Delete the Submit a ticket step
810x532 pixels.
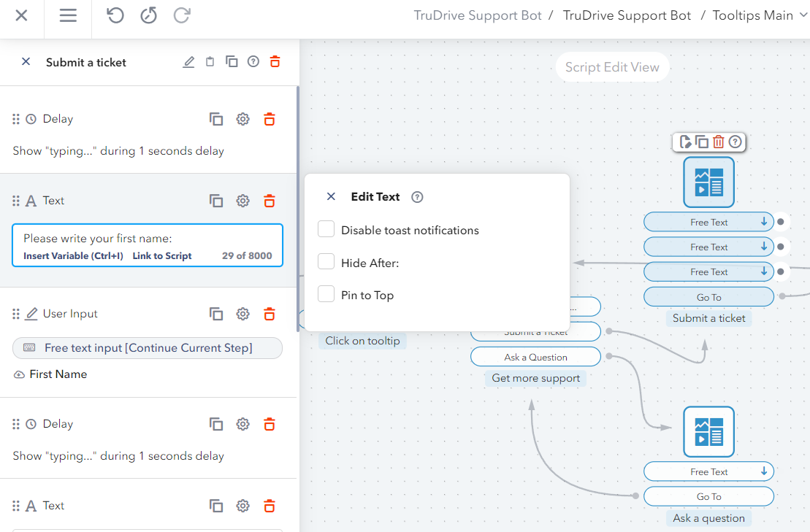[x=275, y=62]
